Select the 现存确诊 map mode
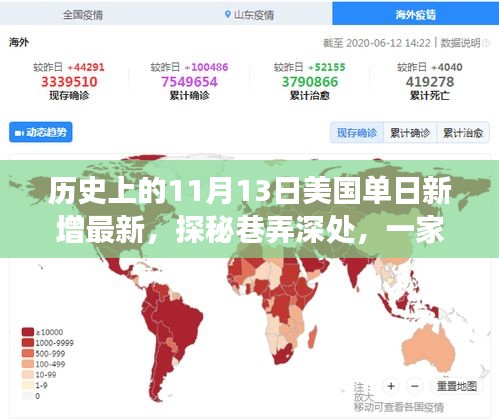 click(357, 133)
